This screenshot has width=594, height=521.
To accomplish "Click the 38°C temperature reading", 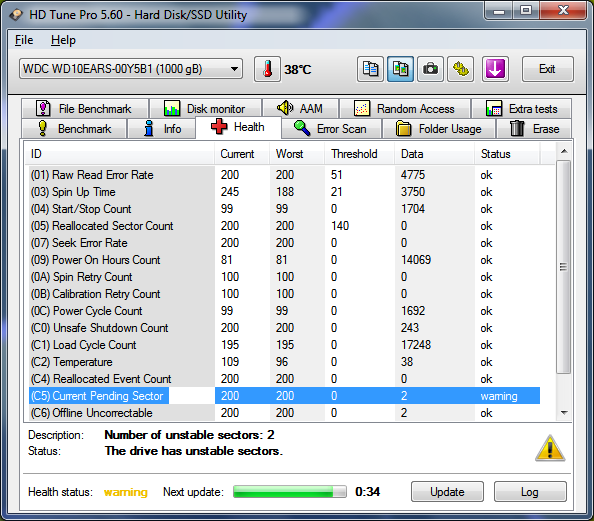I will tap(298, 70).
